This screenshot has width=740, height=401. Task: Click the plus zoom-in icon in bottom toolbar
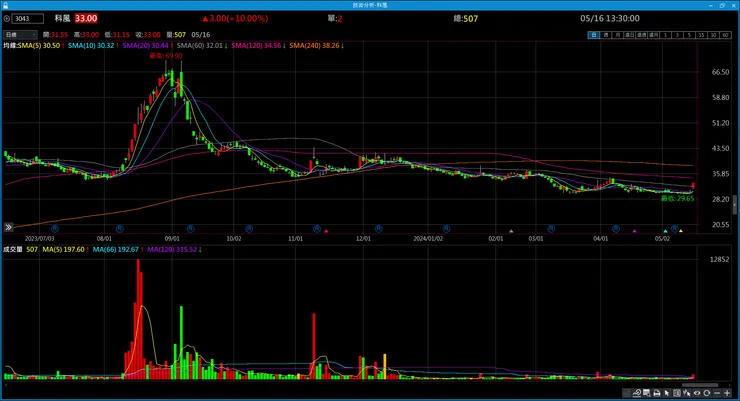(x=727, y=393)
